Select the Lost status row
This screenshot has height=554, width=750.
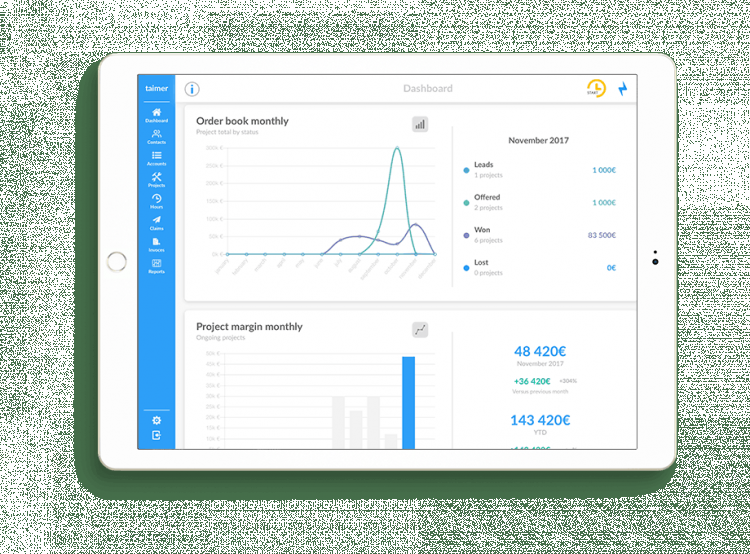tap(540, 267)
